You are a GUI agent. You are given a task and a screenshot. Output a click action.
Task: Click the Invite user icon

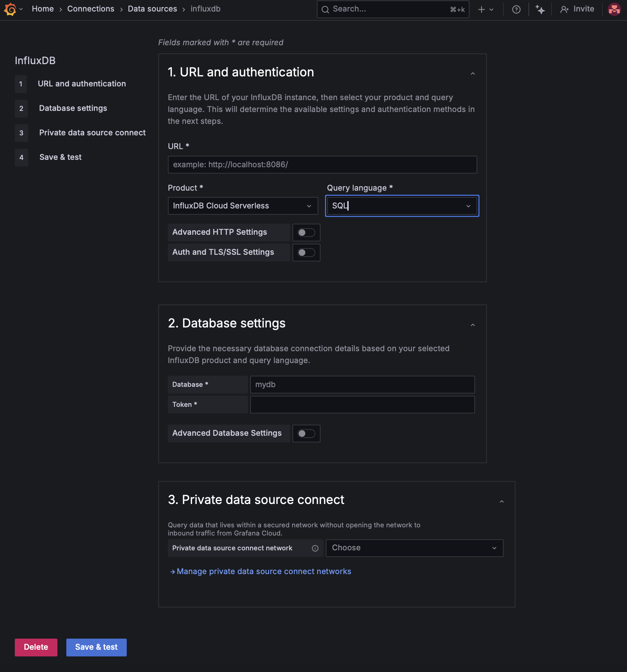point(564,10)
